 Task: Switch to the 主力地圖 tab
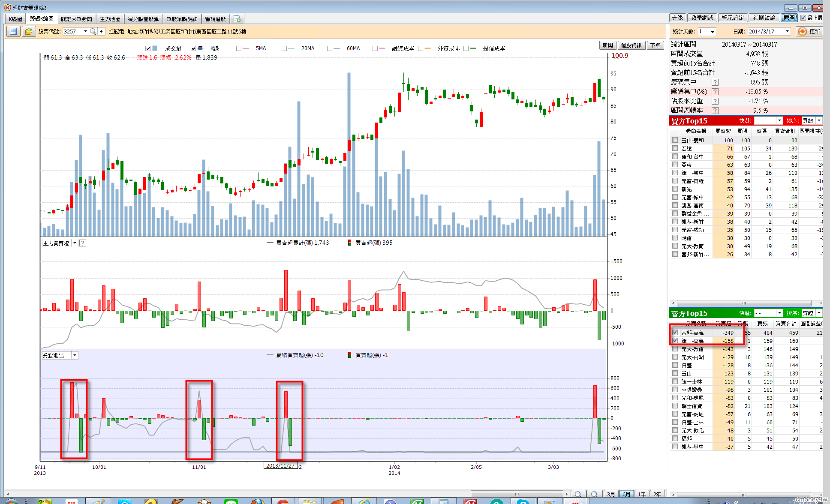110,19
